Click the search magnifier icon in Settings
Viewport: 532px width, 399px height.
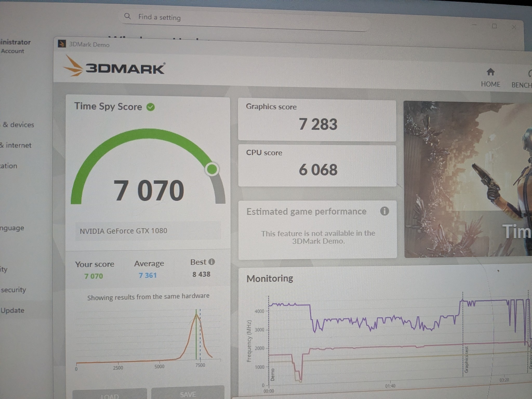click(127, 16)
